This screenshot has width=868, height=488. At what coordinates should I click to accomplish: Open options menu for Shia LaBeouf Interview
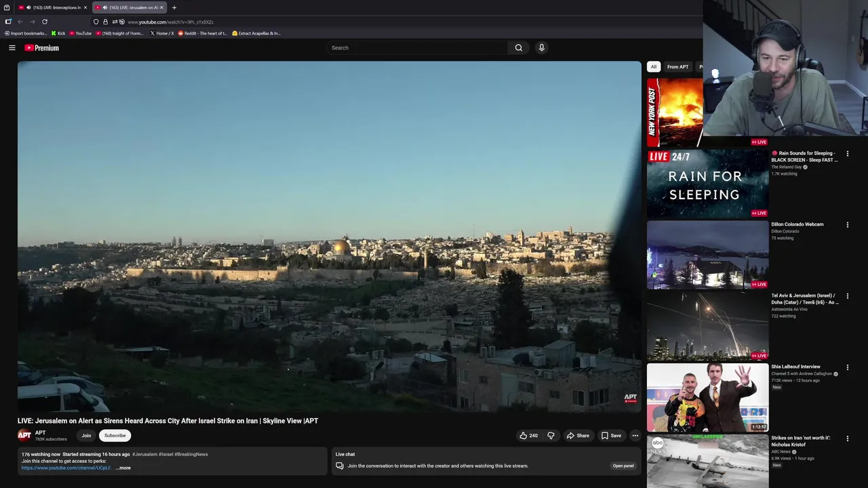847,367
